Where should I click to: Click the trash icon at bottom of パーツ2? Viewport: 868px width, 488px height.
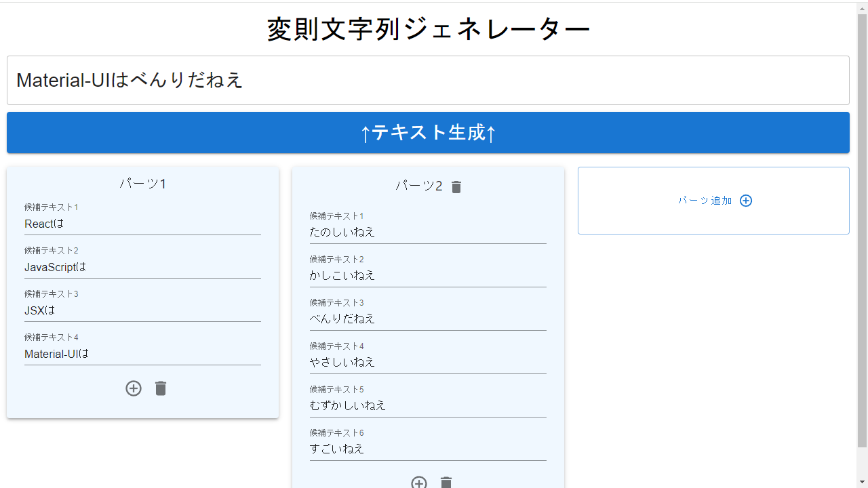(446, 483)
